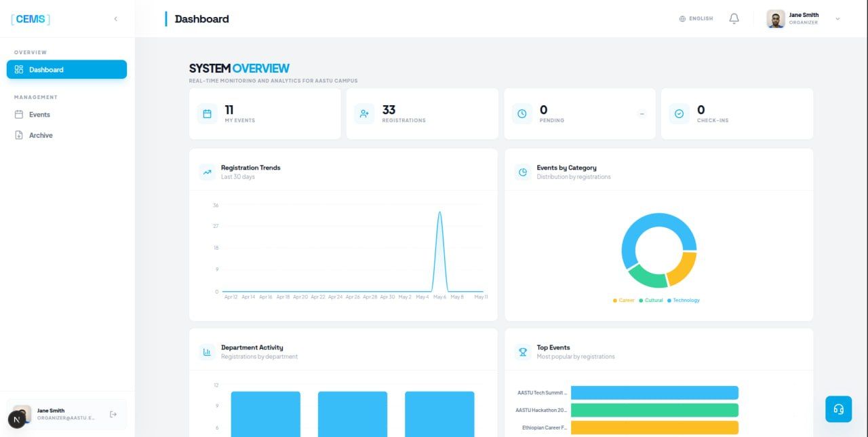Click the SYSTEM OVERVIEW heading
This screenshot has height=437, width=868.
coord(239,68)
